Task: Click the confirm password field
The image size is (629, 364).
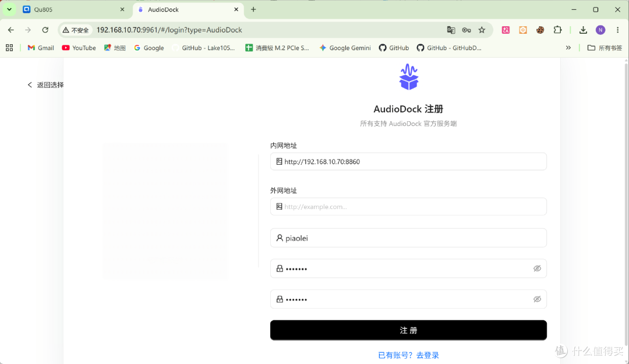Action: 408,299
